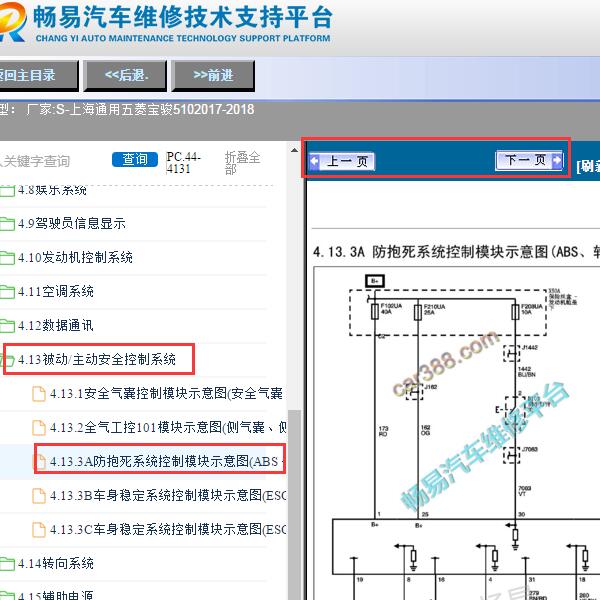Image resolution: width=600 pixels, height=600 pixels.
Task: Click document icon of 4.13.2 entry
Action: [39, 428]
